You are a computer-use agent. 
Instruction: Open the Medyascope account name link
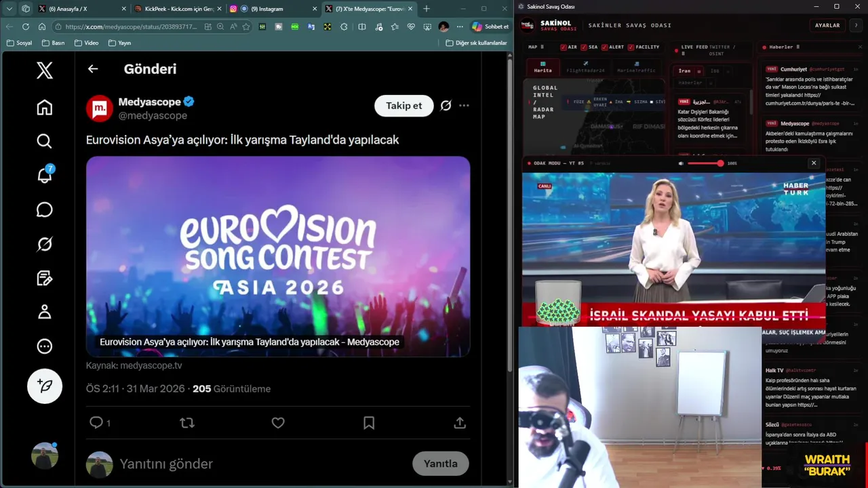(x=149, y=102)
